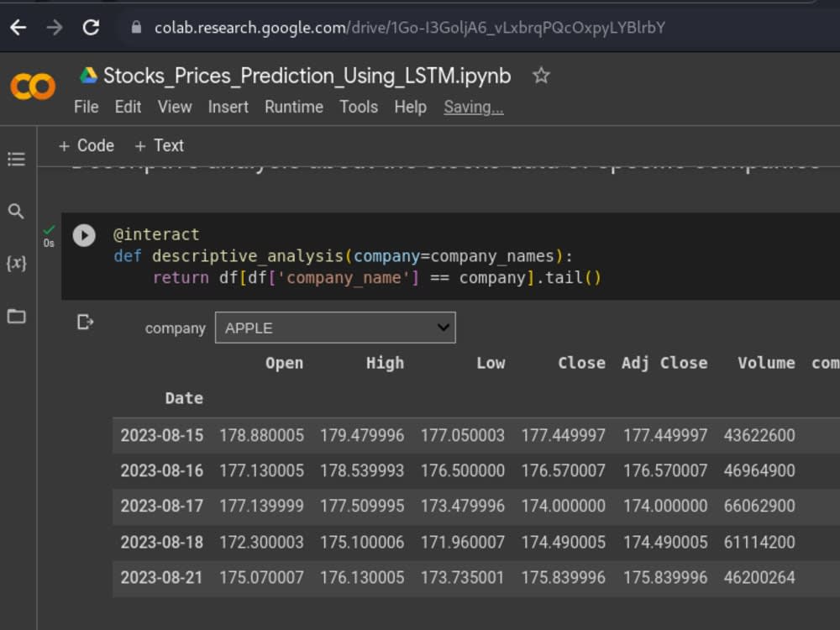Open the Runtime menu
The width and height of the screenshot is (840, 630).
(x=293, y=107)
